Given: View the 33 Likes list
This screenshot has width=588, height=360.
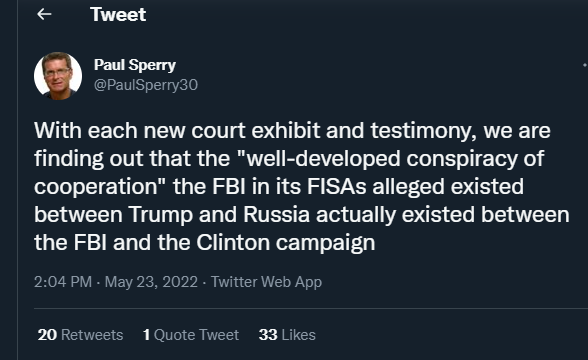Looking at the screenshot, I should [x=287, y=335].
